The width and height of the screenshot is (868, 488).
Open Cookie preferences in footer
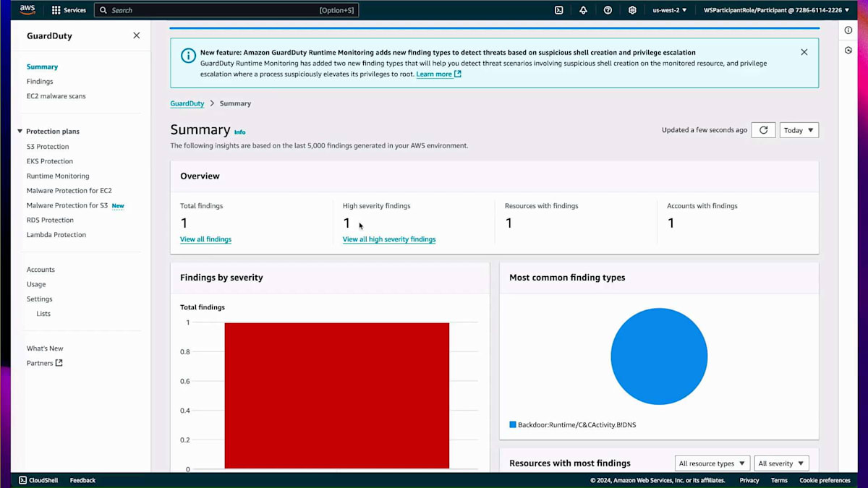[825, 480]
